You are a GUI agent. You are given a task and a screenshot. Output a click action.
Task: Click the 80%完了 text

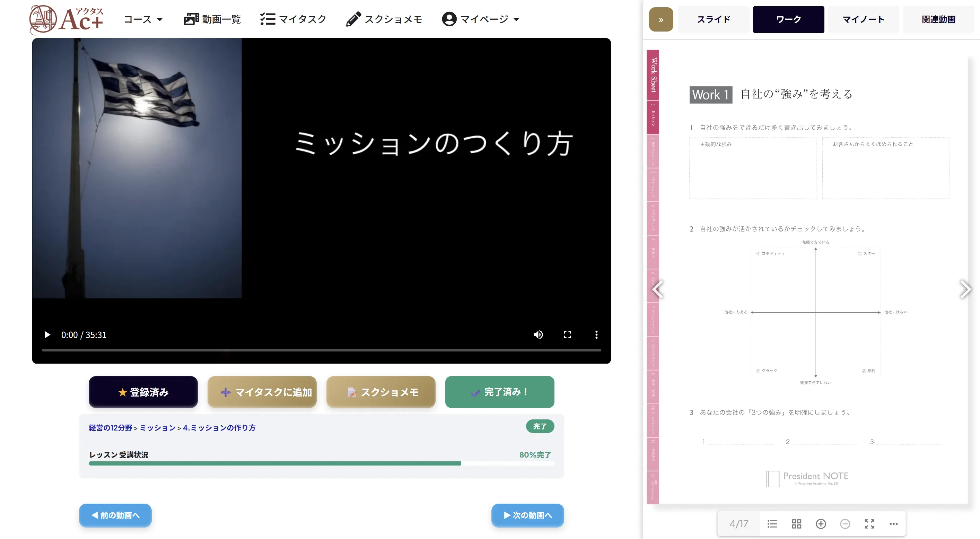coord(535,455)
